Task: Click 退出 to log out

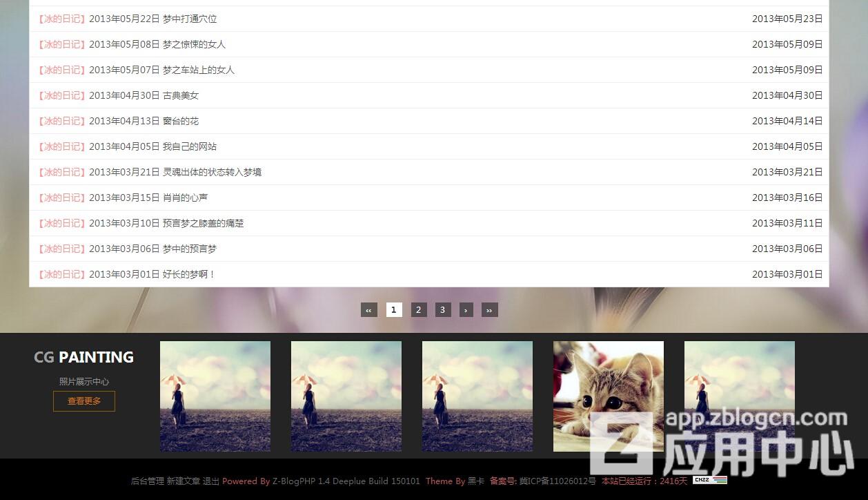Action: pos(210,481)
